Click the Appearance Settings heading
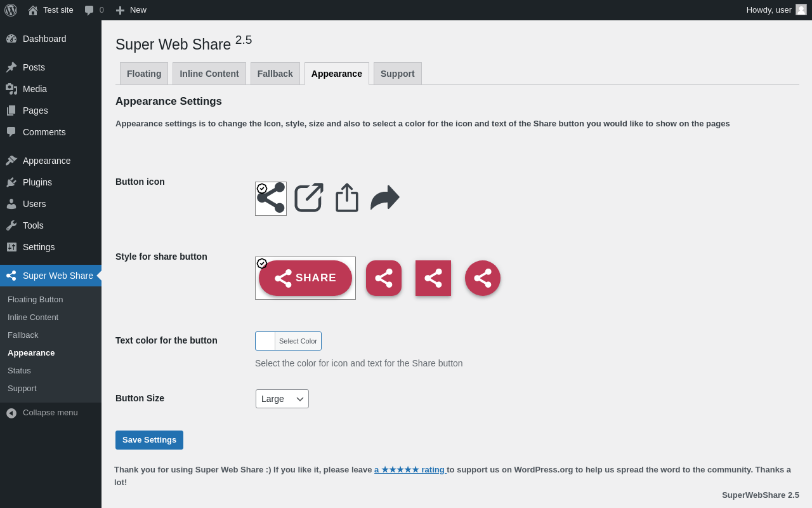This screenshot has height=508, width=812. pyautogui.click(x=169, y=102)
